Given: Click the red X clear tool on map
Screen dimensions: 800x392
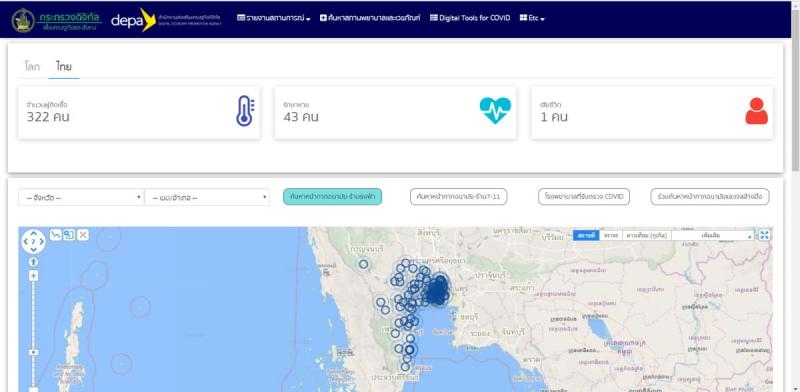Looking at the screenshot, I should pos(83,235).
